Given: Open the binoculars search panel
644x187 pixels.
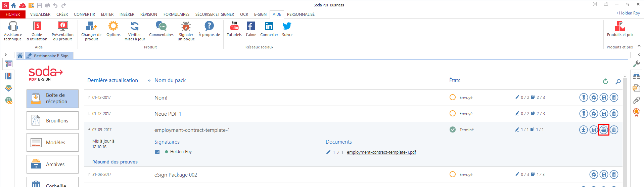Looking at the screenshot, I should coord(636,76).
